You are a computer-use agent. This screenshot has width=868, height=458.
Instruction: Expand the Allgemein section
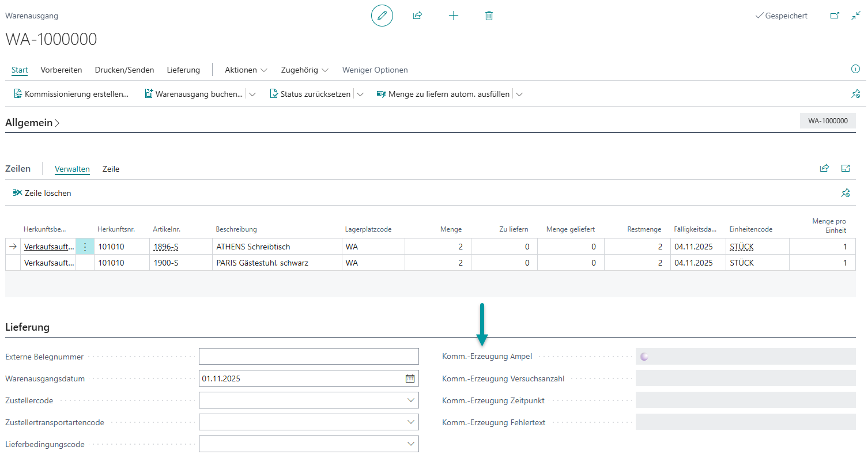(33, 123)
